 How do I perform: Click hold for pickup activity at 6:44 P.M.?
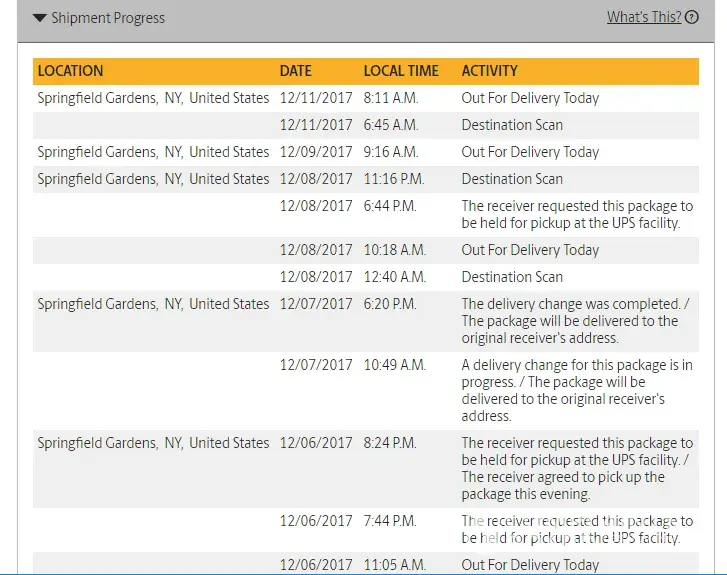tap(576, 214)
